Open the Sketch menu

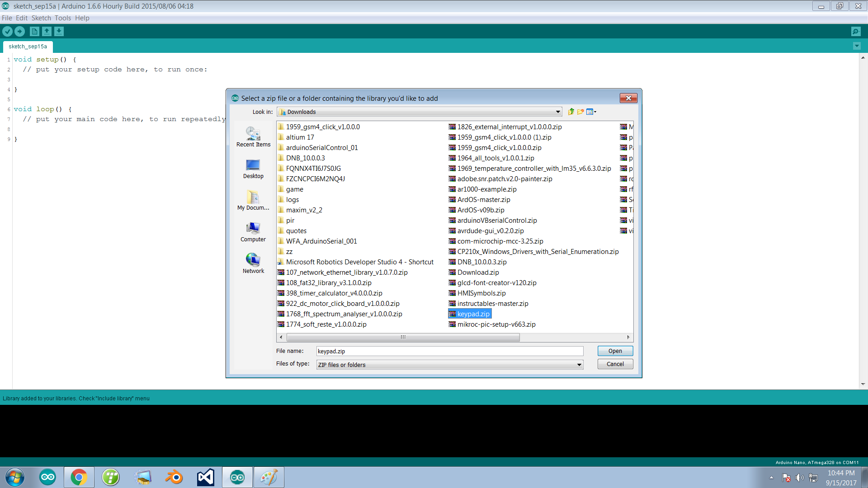point(41,18)
